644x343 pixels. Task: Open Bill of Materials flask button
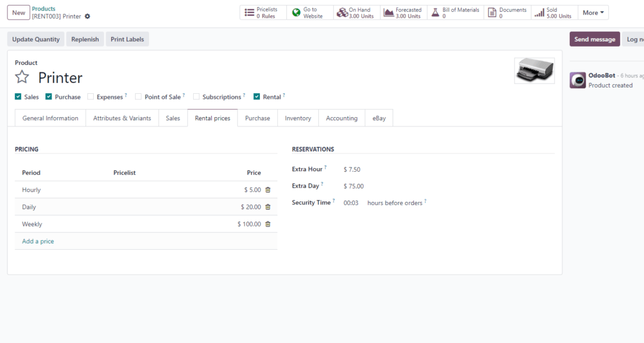[x=455, y=13]
